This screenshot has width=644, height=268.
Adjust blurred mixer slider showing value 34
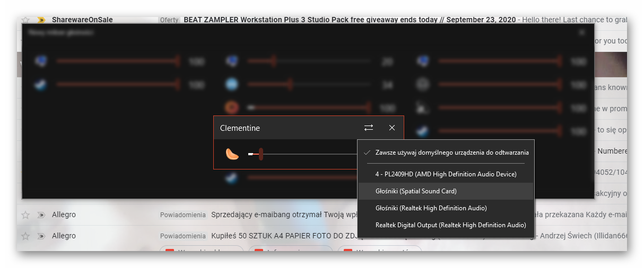pos(309,84)
